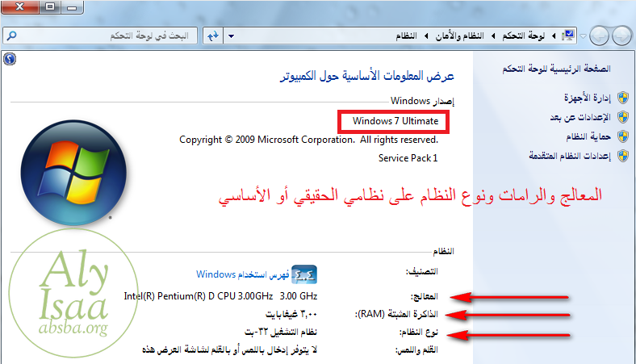
Task: Expand the address bar history dropdown arrow
Action: pyautogui.click(x=232, y=36)
